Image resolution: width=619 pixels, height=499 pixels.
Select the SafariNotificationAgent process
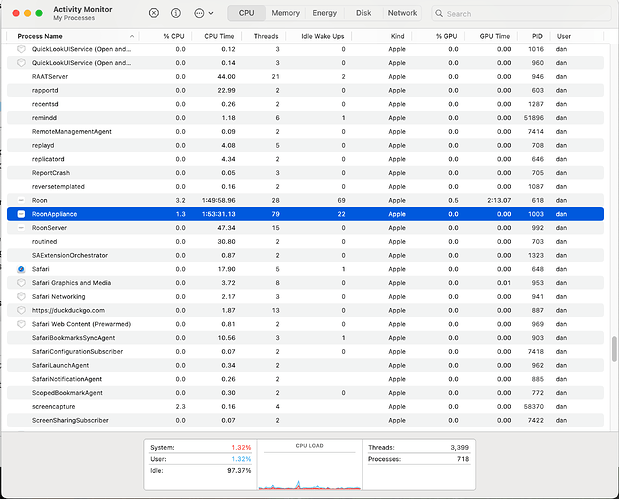tap(305, 379)
